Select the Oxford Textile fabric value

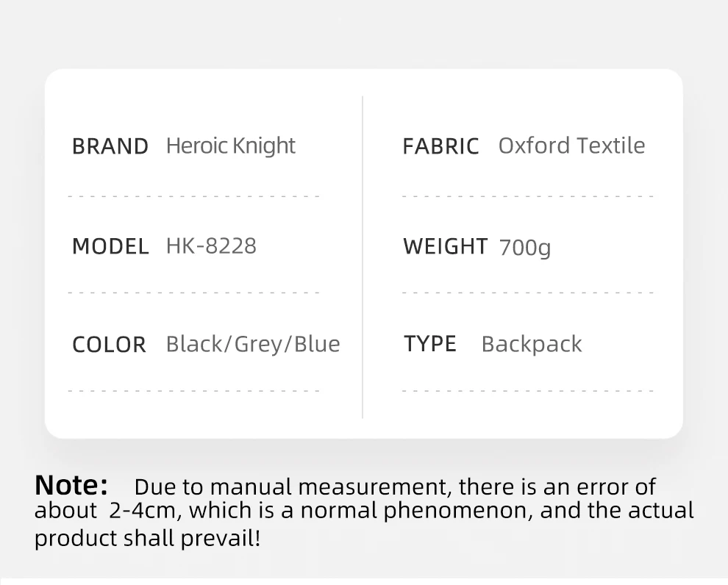(x=571, y=146)
